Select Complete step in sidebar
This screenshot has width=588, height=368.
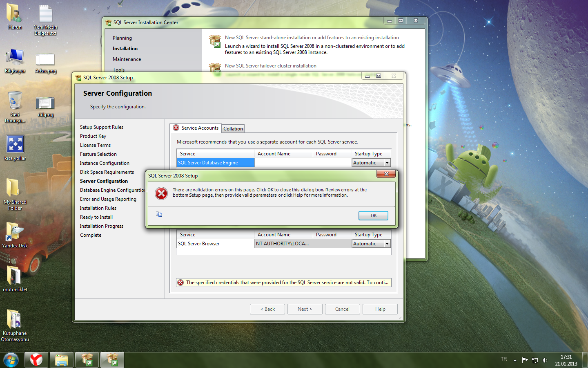point(91,235)
